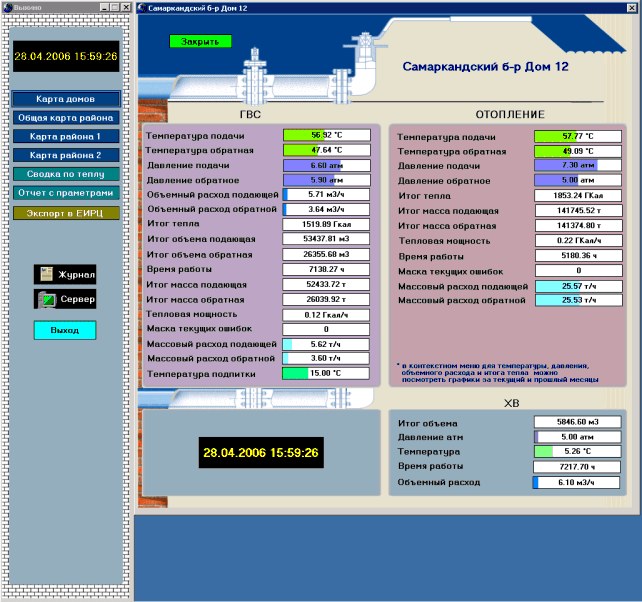
Task: Open the Отчет с праметрами report
Action: click(65, 193)
